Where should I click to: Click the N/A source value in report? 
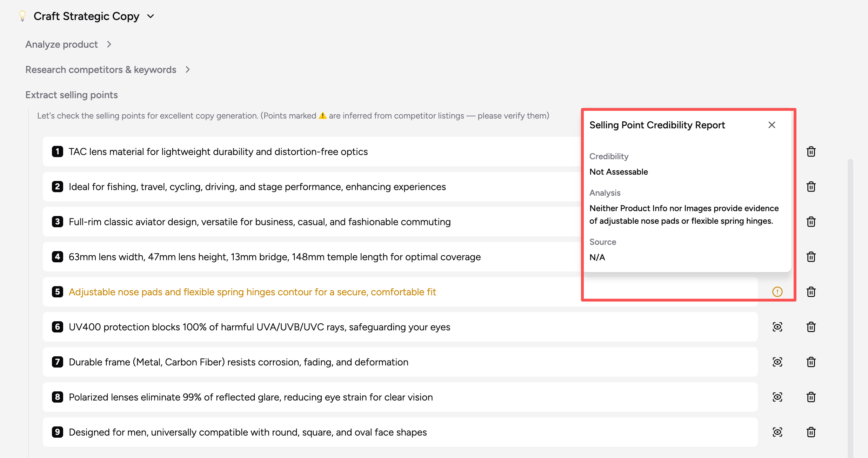pos(597,257)
